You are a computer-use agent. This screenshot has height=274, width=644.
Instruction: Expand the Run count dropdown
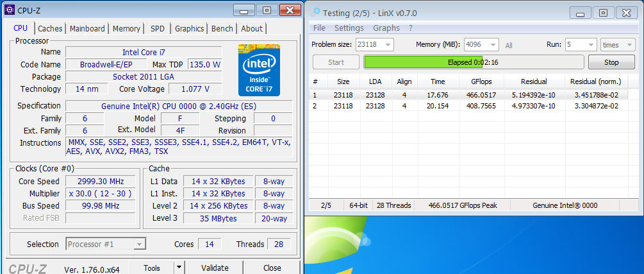tap(591, 45)
